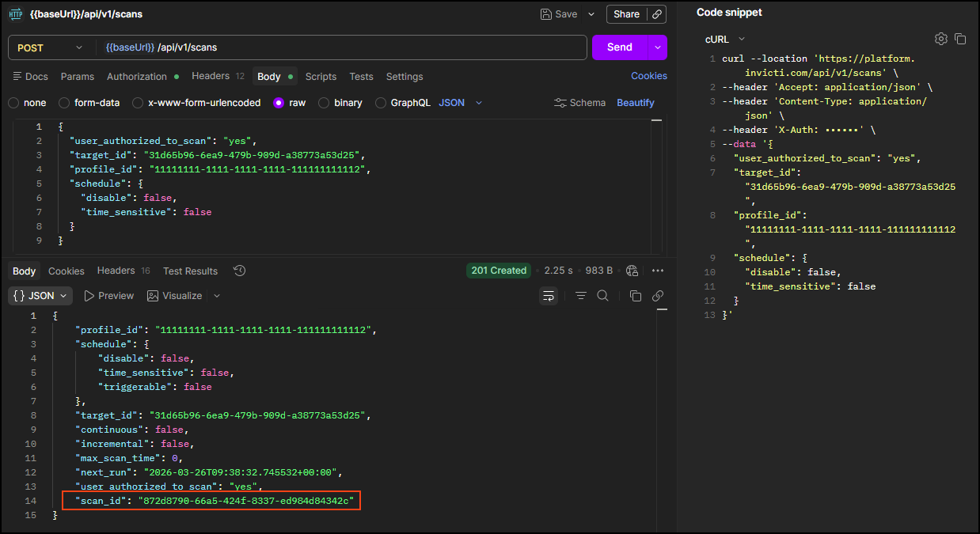The image size is (980, 534).
Task: Select the none body type
Action: [x=14, y=103]
